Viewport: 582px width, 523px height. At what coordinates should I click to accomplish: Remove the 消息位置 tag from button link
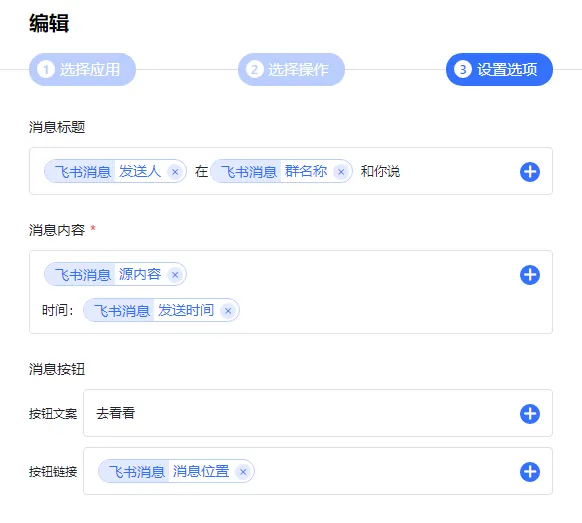[243, 472]
